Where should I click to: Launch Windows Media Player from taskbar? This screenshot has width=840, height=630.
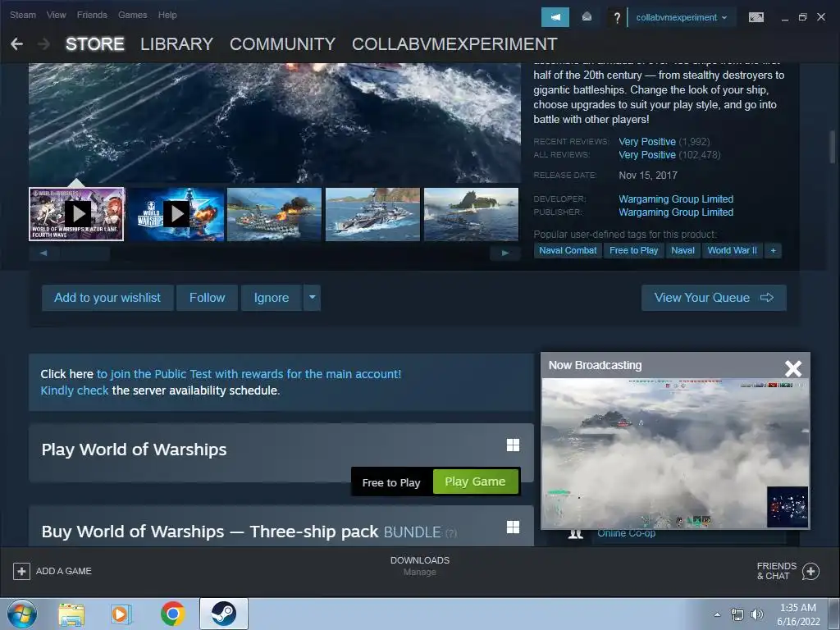click(121, 614)
